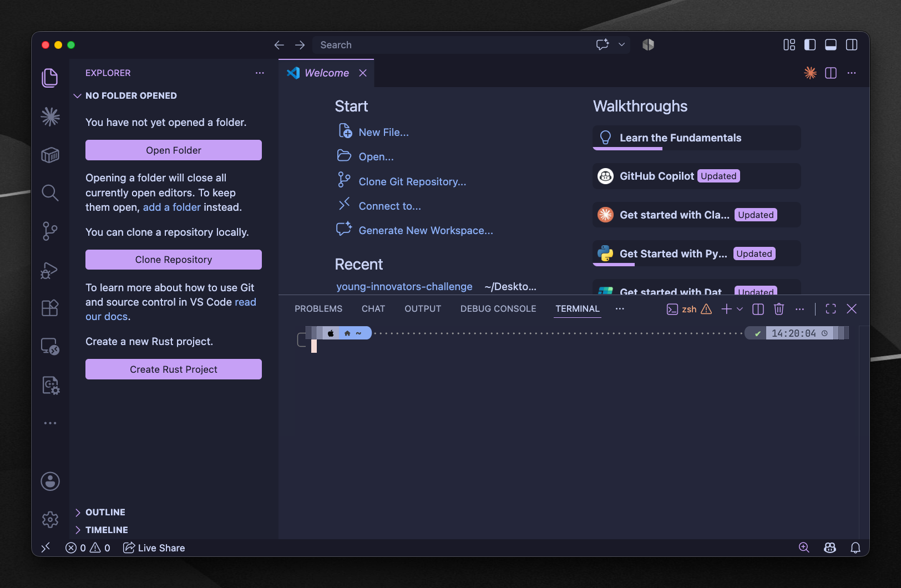The image size is (901, 588).
Task: Click the remote window icon in status bar
Action: coord(46,548)
